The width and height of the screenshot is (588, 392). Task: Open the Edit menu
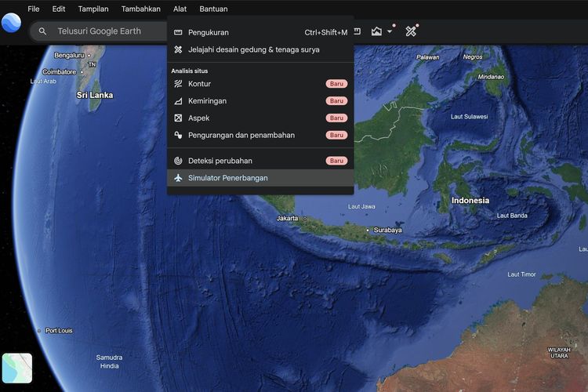(x=59, y=9)
